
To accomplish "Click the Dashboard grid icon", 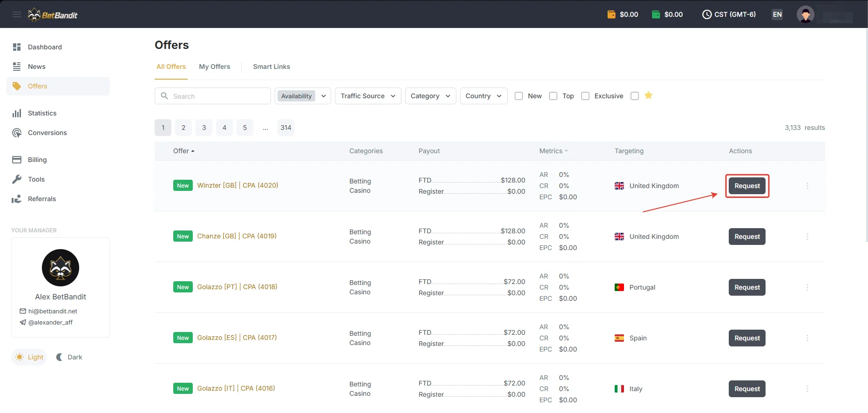I will [17, 47].
